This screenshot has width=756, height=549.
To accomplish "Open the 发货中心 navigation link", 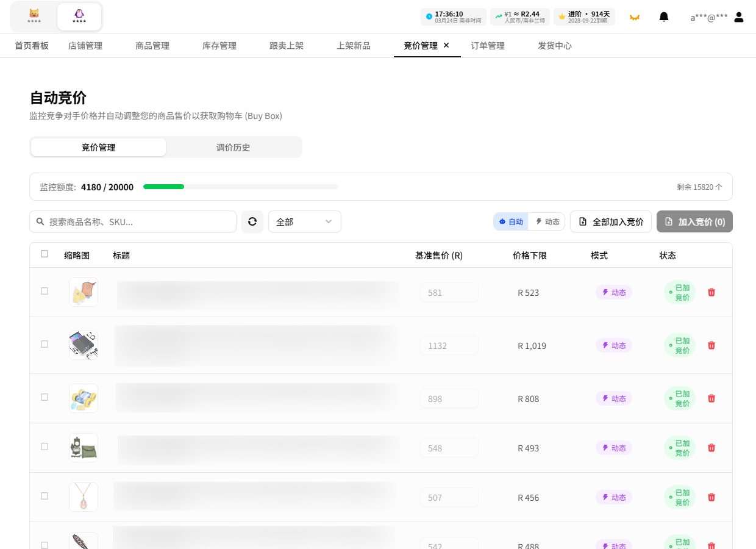I will coord(554,45).
